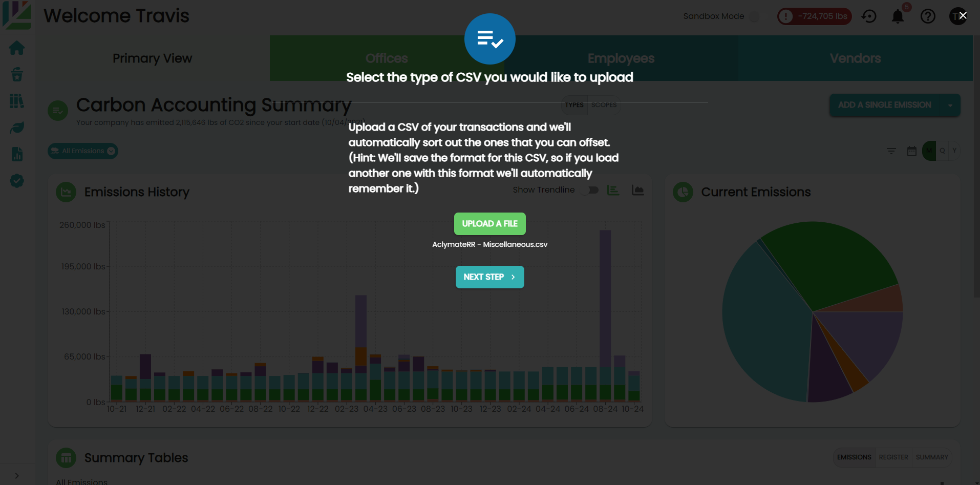Click Add a Single Emission button

pyautogui.click(x=885, y=106)
